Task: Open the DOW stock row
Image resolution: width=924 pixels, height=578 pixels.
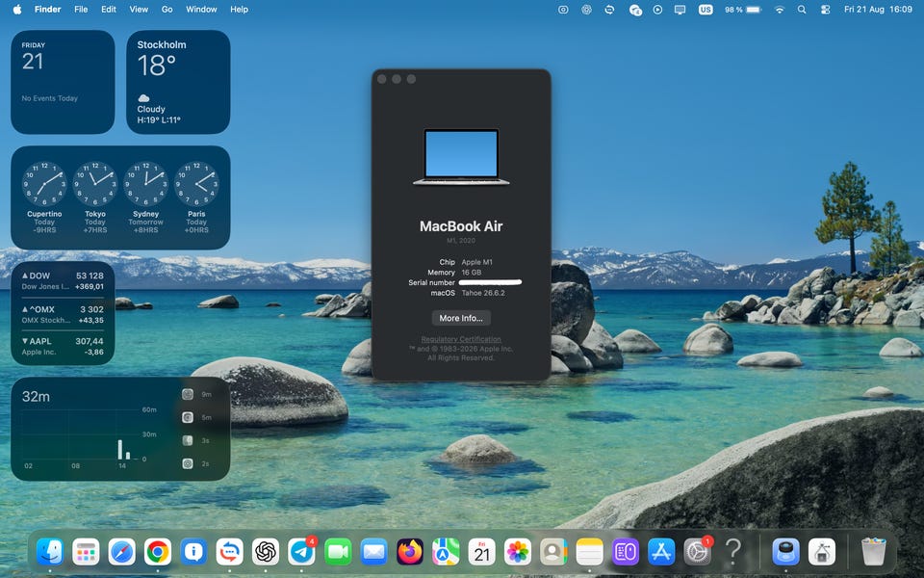Action: [63, 280]
